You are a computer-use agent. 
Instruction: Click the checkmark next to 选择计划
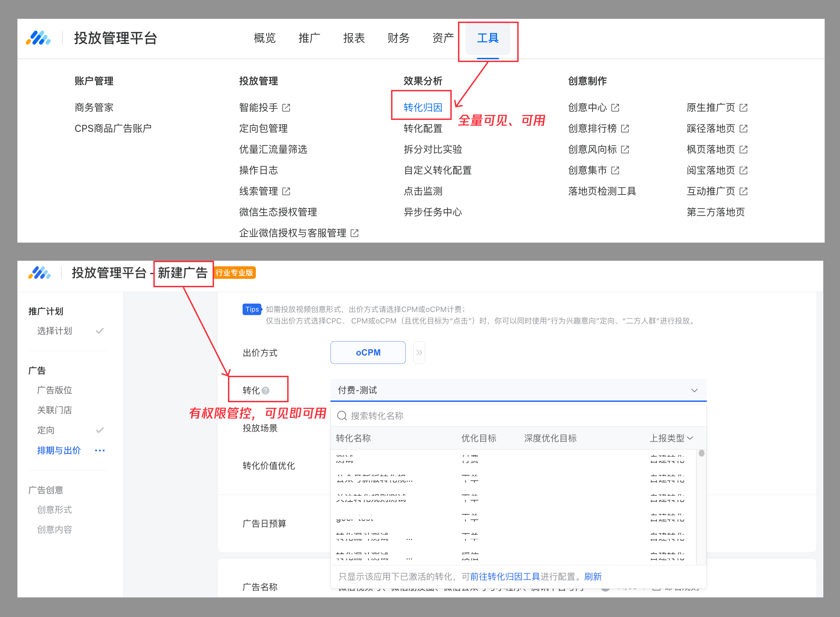[x=100, y=331]
